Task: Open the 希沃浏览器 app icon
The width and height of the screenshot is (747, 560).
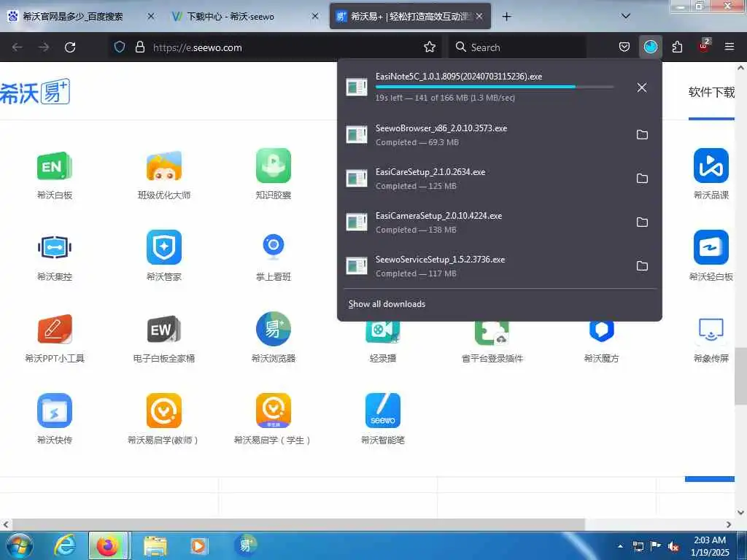Action: tap(274, 329)
